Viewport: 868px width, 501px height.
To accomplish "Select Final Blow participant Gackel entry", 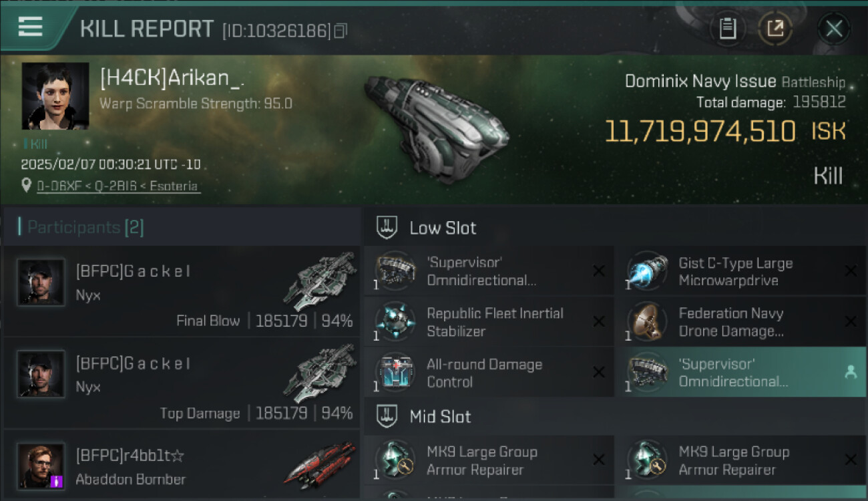I will coord(182,291).
